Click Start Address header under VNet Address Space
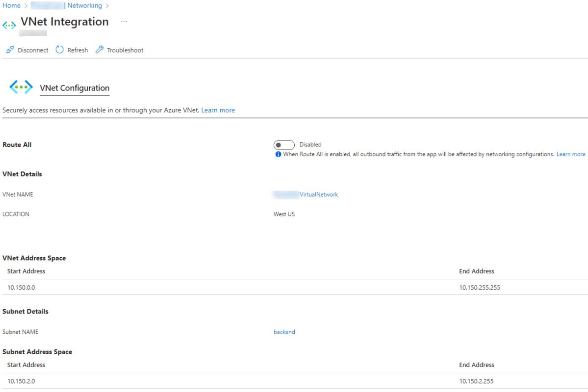The height and width of the screenshot is (392, 588). [x=26, y=271]
